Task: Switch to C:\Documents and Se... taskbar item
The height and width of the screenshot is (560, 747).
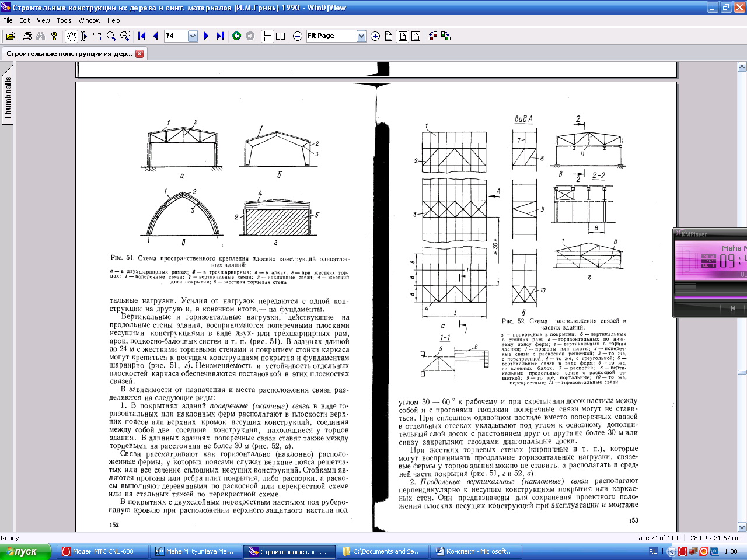Action: tap(383, 551)
